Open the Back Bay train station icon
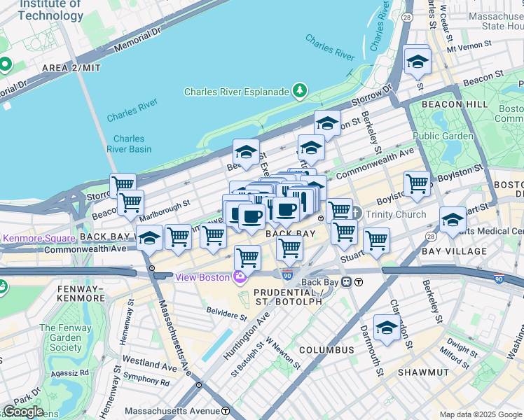Image resolution: width=524 pixels, height=420 pixels. pyautogui.click(x=347, y=282)
